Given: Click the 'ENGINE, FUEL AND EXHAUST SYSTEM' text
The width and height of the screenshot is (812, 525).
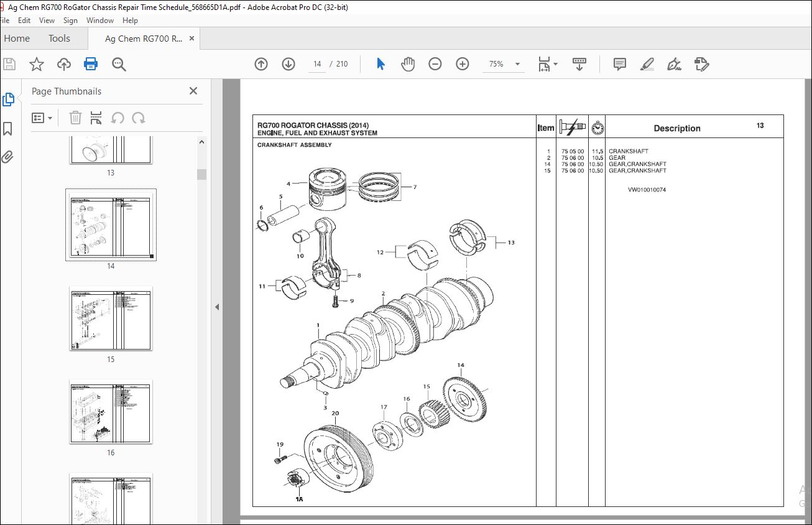Looking at the screenshot, I should coord(317,133).
